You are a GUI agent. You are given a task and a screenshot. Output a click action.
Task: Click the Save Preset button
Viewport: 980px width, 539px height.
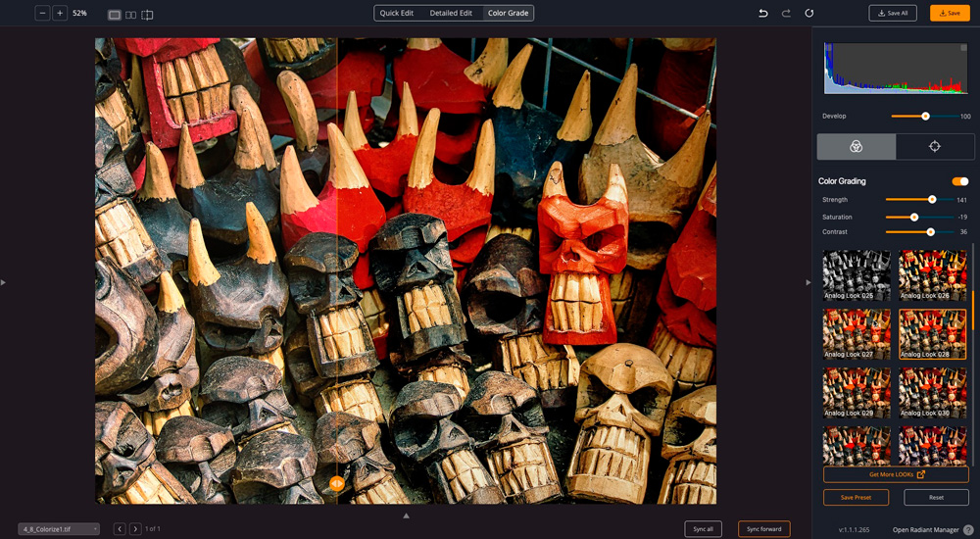pyautogui.click(x=856, y=498)
